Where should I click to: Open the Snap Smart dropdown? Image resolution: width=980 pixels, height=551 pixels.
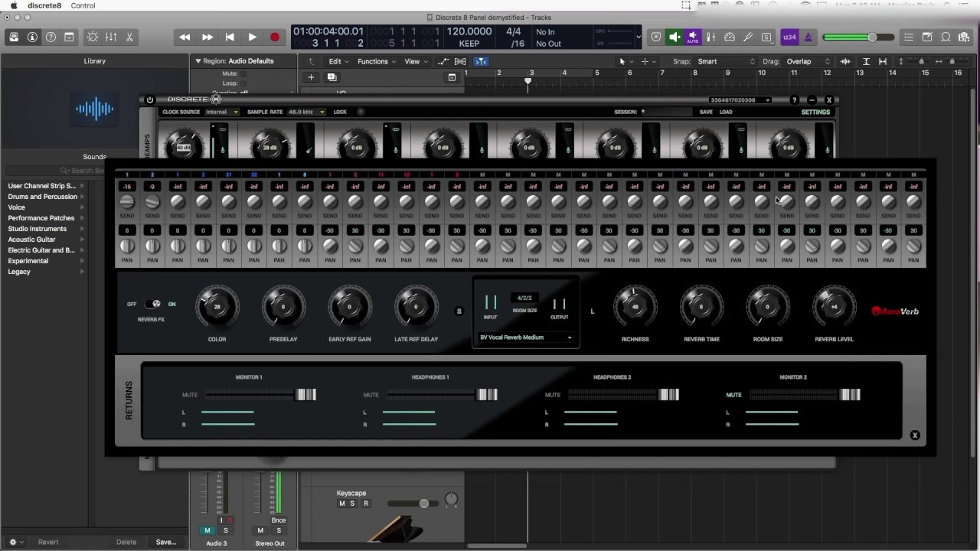pyautogui.click(x=726, y=61)
